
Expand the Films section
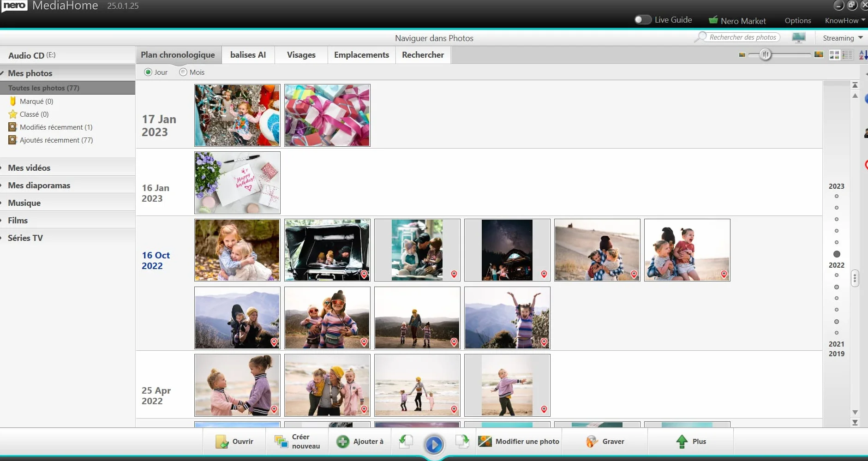(x=67, y=220)
